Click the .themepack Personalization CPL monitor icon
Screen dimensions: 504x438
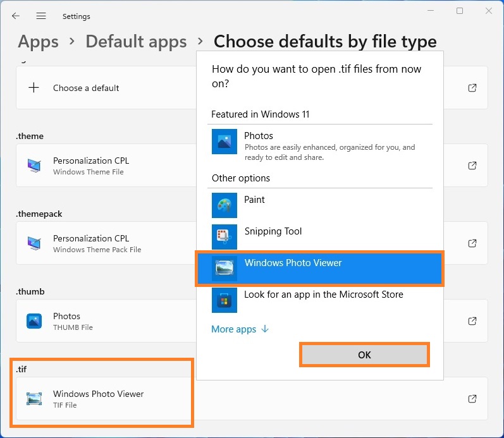(34, 243)
